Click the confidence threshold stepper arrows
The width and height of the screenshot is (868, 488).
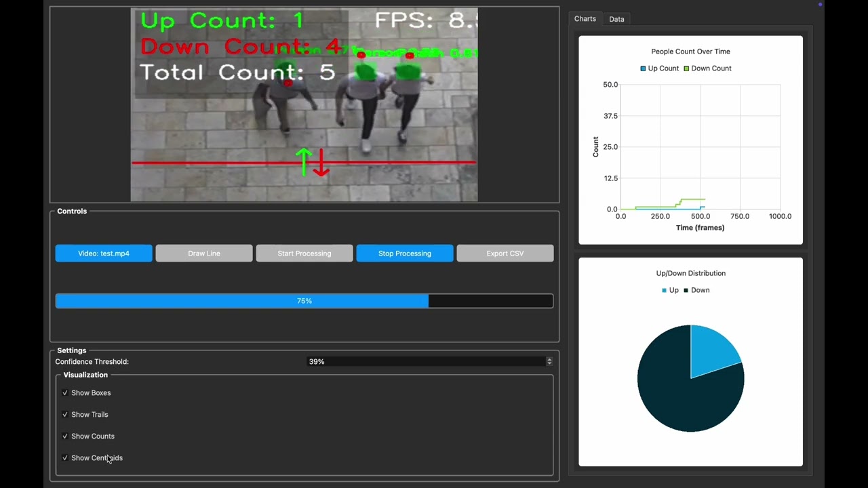pyautogui.click(x=549, y=362)
